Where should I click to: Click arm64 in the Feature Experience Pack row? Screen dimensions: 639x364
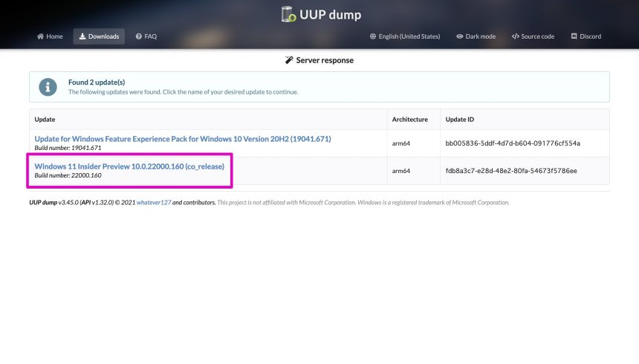coord(401,143)
